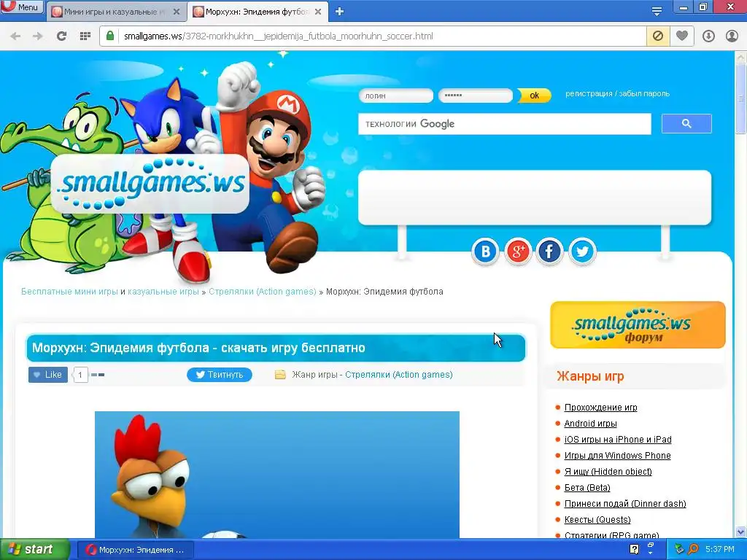
Task: Open the Speed Dial grid icon
Action: [85, 36]
